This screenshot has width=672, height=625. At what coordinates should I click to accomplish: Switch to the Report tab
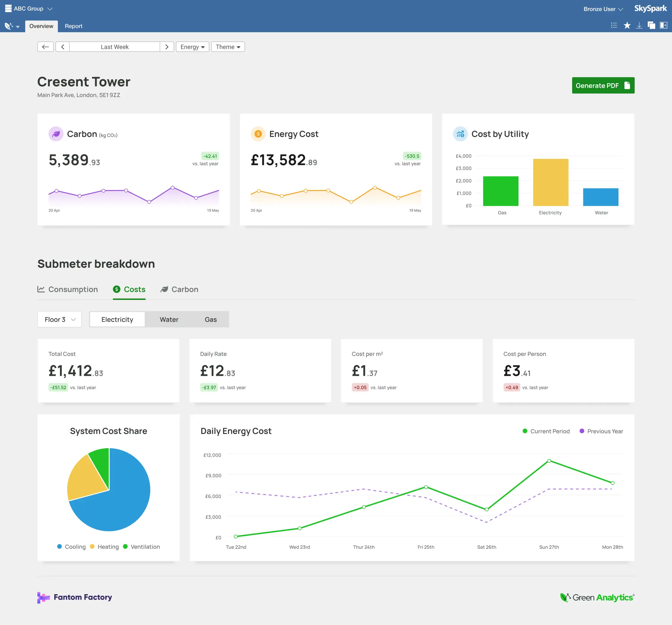pos(73,26)
